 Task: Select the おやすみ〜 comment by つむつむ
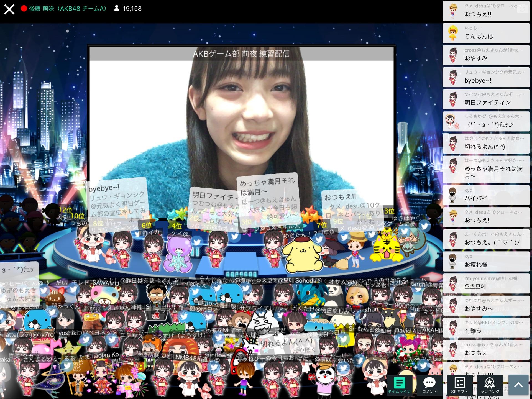pos(486,306)
